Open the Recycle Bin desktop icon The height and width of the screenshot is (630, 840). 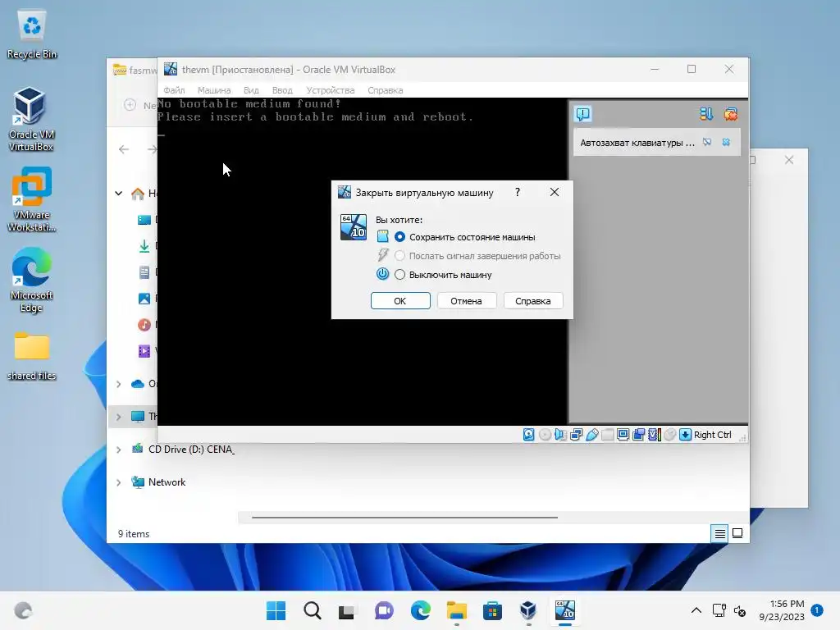[31, 35]
